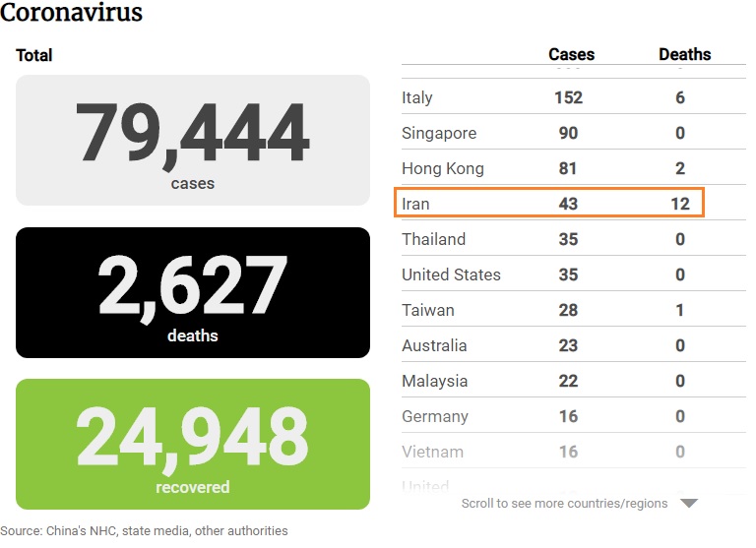Click the Malaysia entry
The image size is (756, 548).
coord(434,381)
